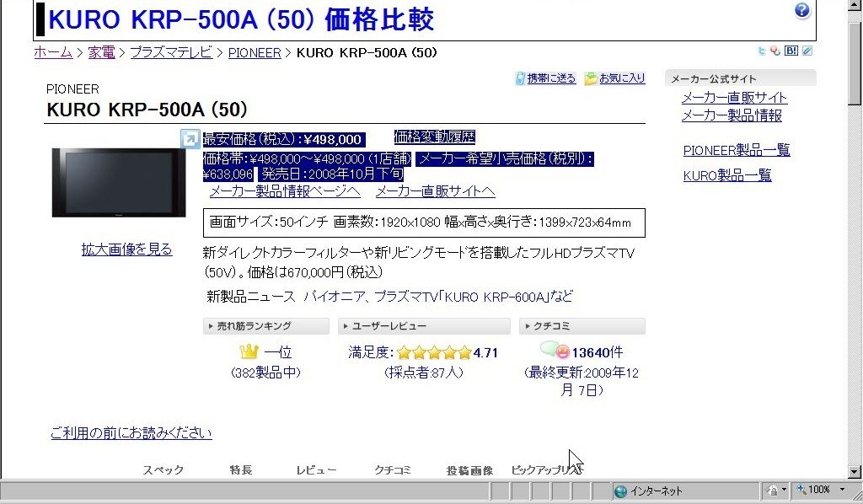Click the 拡大画像を見る link
Image resolution: width=863 pixels, height=504 pixels.
(126, 249)
